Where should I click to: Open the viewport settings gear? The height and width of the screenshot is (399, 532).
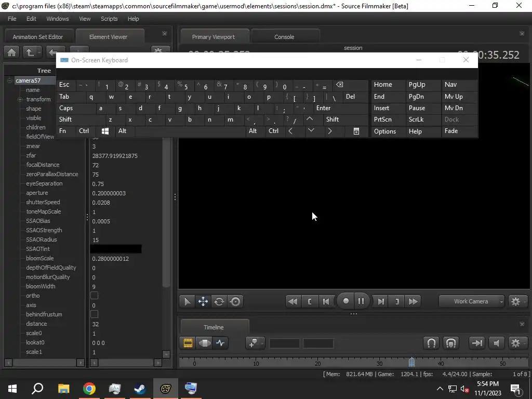(515, 301)
